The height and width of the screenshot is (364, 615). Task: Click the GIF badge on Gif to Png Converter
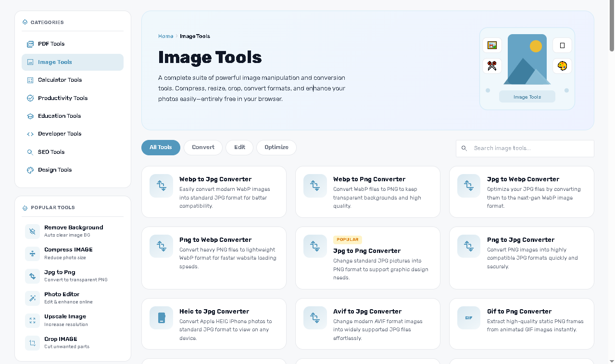click(468, 318)
